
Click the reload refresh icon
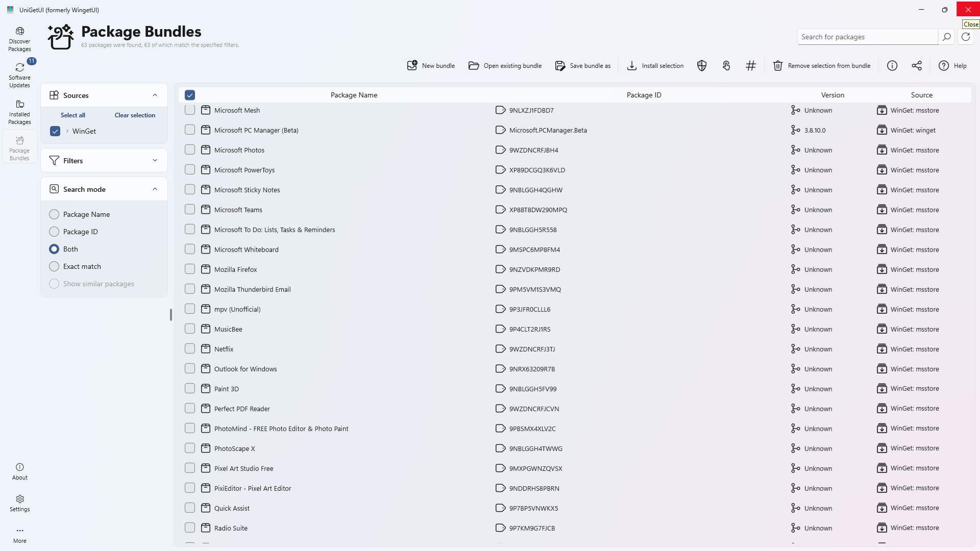pos(966,37)
